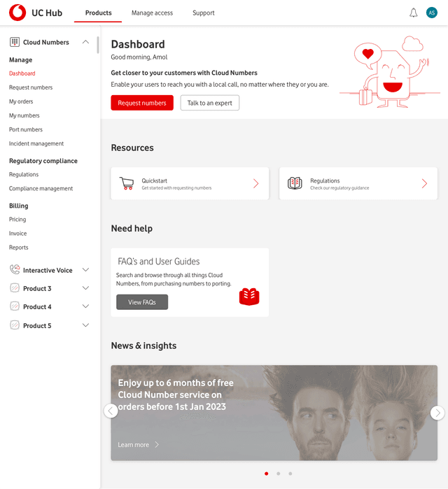Open the Regulations resource card title

coord(325,180)
